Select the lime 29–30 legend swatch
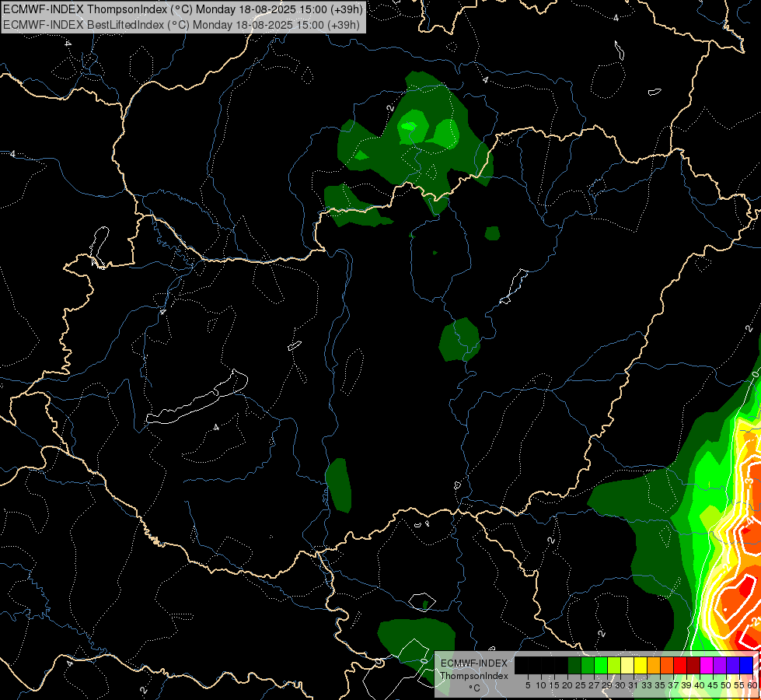The width and height of the screenshot is (761, 700). tap(614, 665)
